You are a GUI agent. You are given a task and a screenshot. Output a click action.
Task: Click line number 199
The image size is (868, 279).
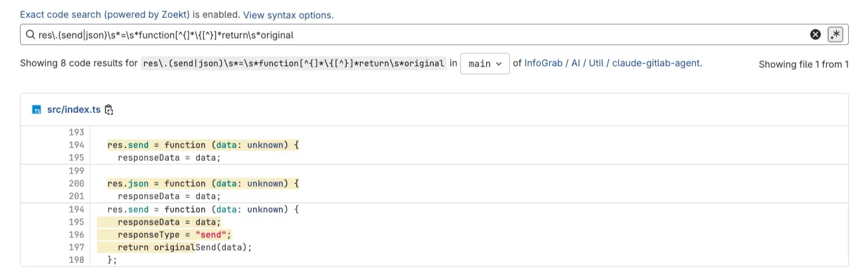[76, 171]
